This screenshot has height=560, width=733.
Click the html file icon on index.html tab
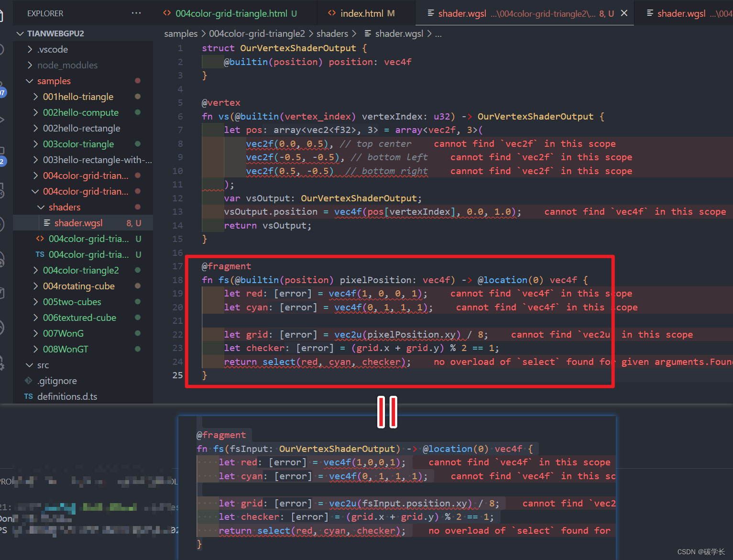tap(332, 13)
